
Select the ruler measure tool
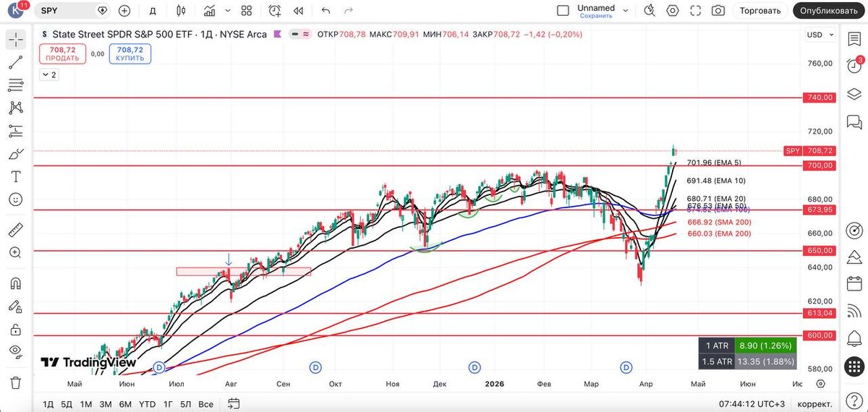tap(15, 230)
